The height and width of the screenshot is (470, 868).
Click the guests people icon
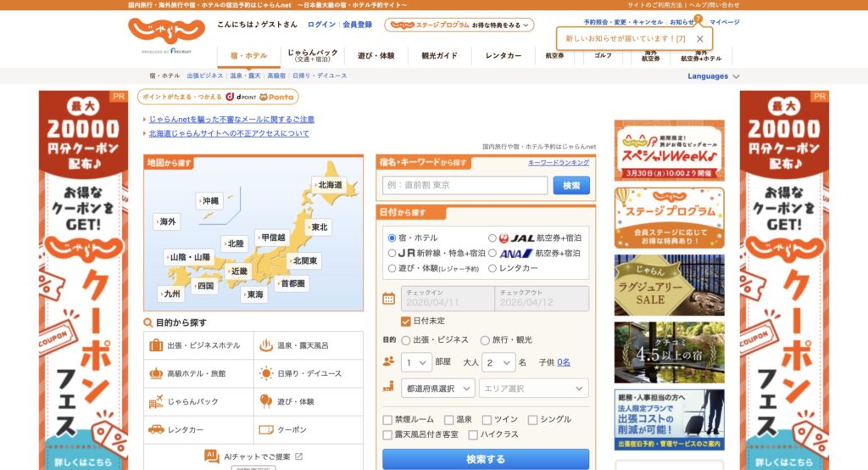(388, 361)
